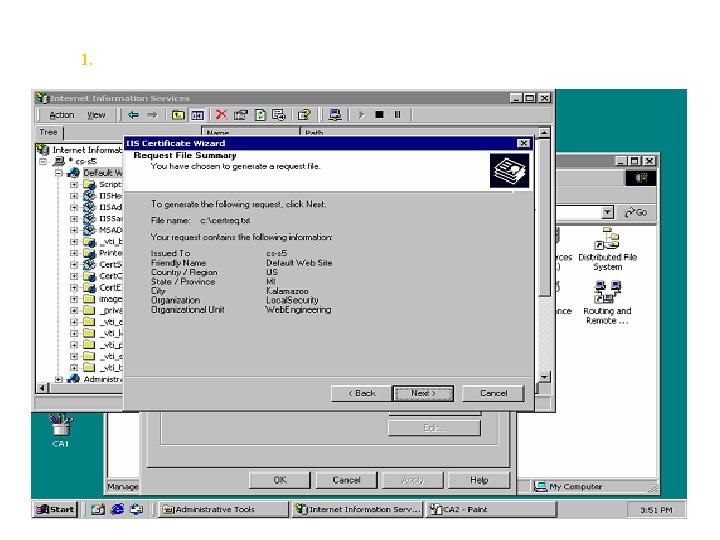720x540 pixels.
Task: Launch Outlook Express from quick launch
Action: coord(136,509)
